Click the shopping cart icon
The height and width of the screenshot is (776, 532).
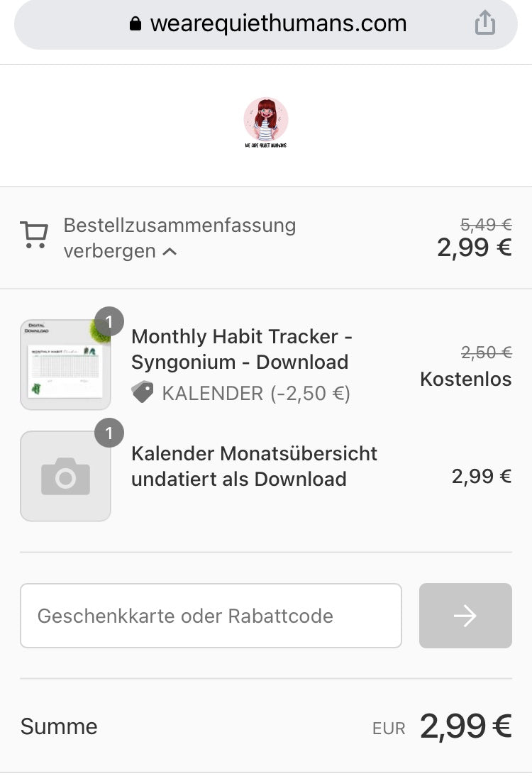pyautogui.click(x=34, y=234)
